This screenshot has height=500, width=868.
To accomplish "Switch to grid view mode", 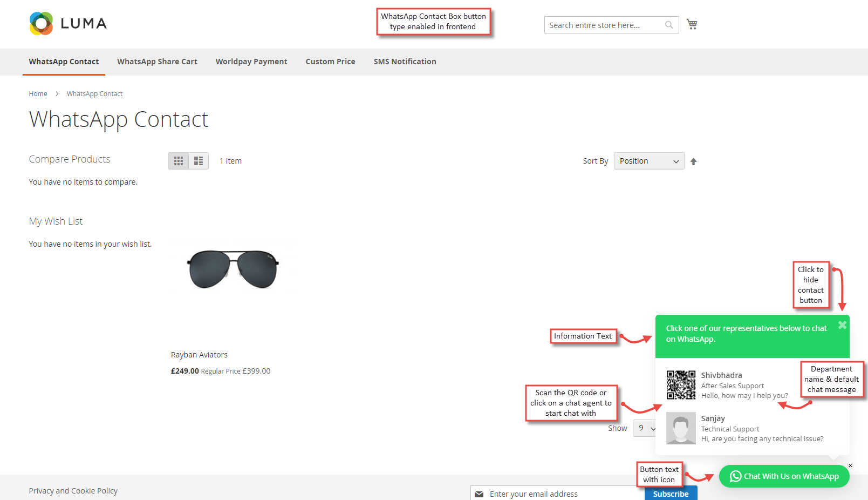I will pyautogui.click(x=179, y=161).
